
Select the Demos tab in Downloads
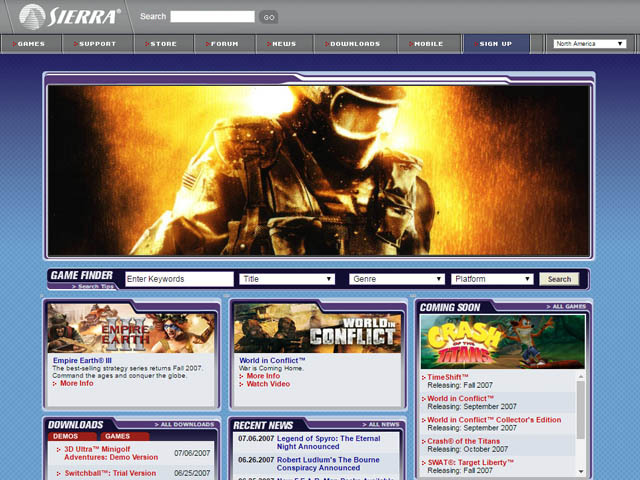point(66,436)
